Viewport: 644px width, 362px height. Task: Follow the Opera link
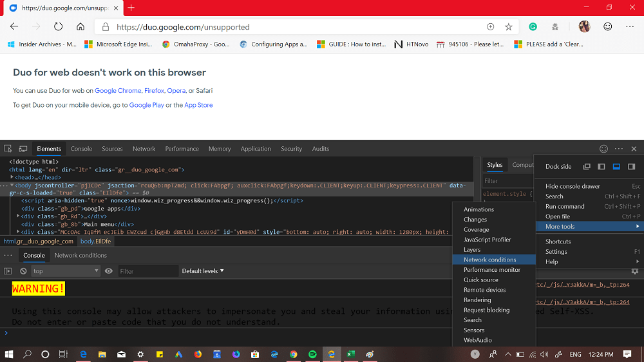(176, 90)
